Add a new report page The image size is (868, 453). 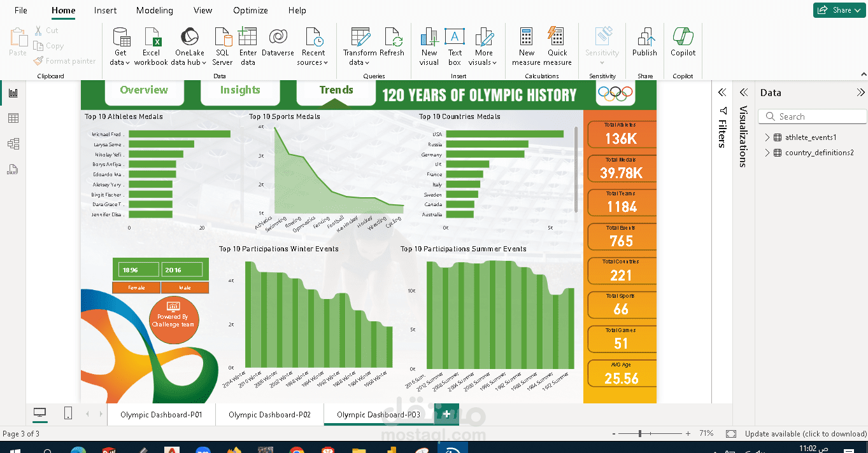(446, 414)
